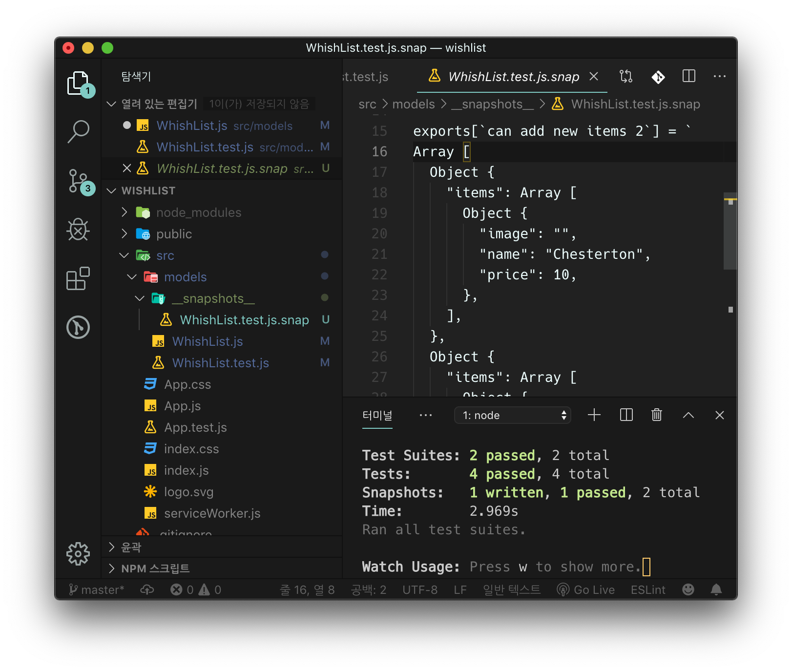Open the terminal panel more tabs ellipsis
This screenshot has height=672, width=792.
pyautogui.click(x=426, y=415)
